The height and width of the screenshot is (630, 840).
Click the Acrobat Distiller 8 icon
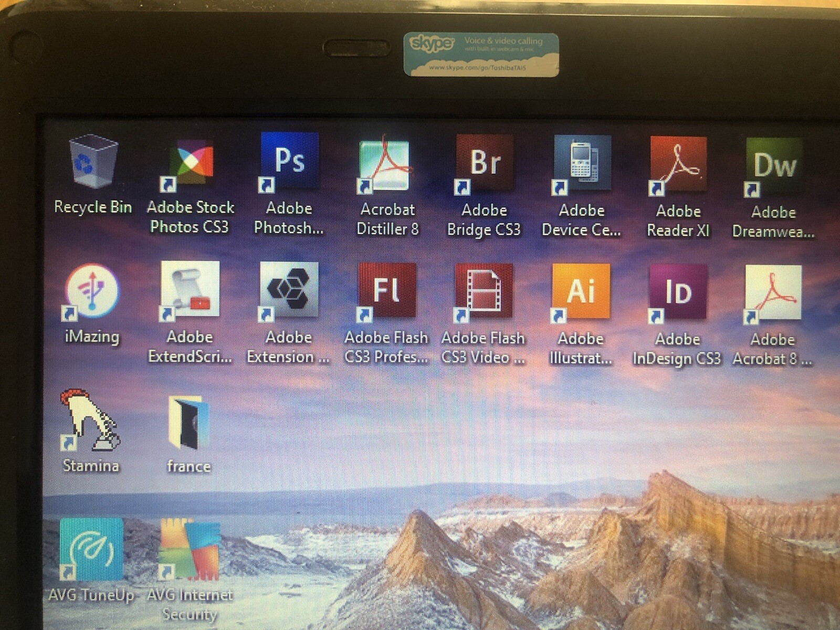(385, 164)
